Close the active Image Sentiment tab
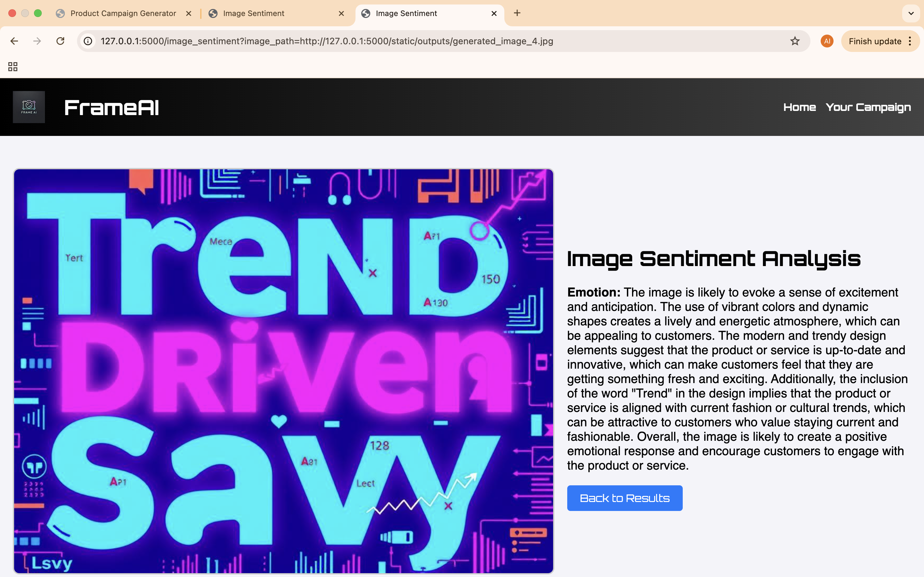The height and width of the screenshot is (577, 924). (494, 13)
